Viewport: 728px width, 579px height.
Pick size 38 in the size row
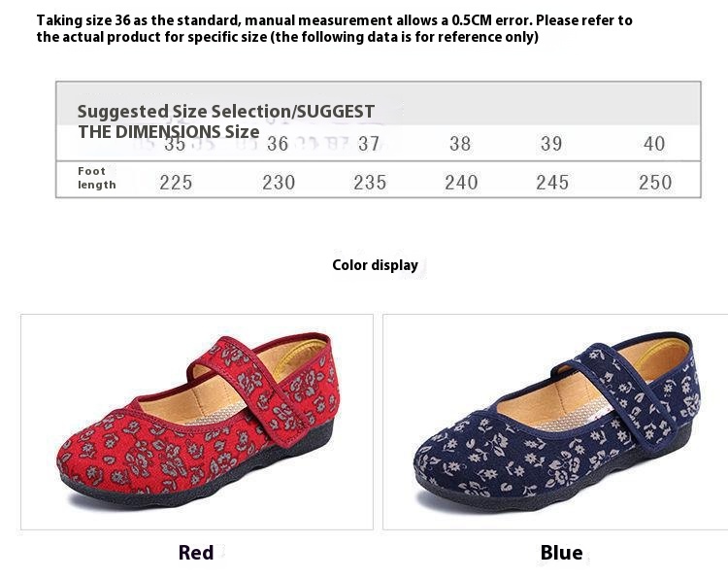(x=460, y=145)
